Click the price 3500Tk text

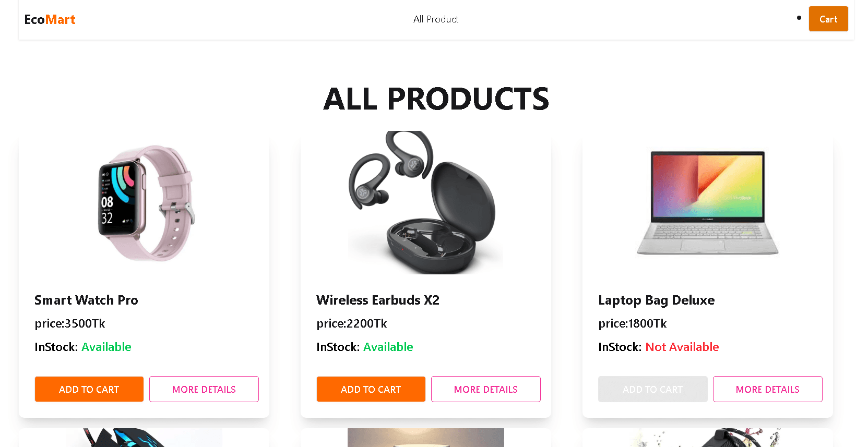tap(70, 324)
